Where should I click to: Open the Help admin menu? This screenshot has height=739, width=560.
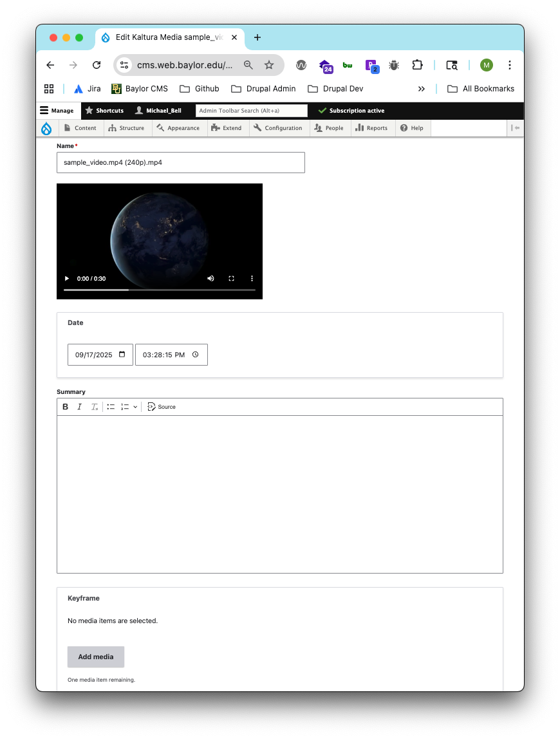pos(412,127)
